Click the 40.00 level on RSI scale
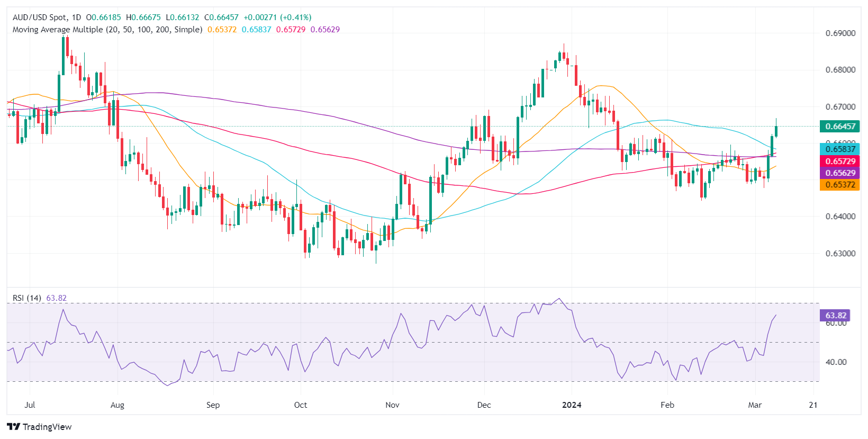This screenshot has height=439, width=868. point(836,362)
